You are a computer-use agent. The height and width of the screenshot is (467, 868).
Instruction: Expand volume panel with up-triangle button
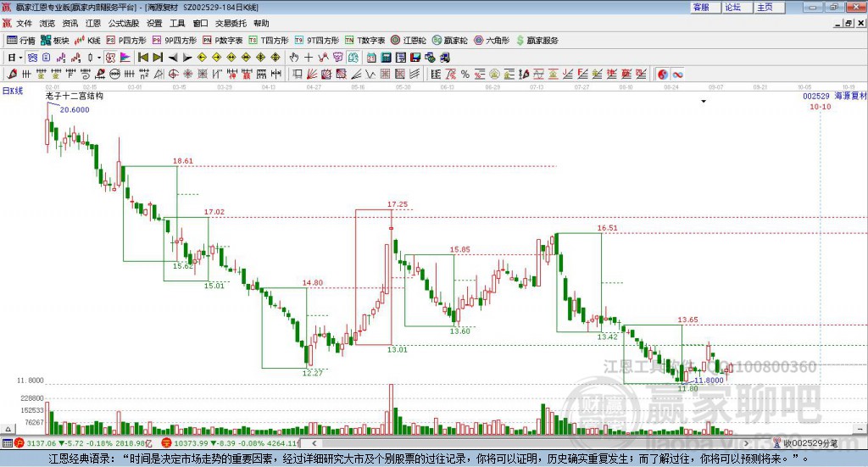[x=8, y=429]
